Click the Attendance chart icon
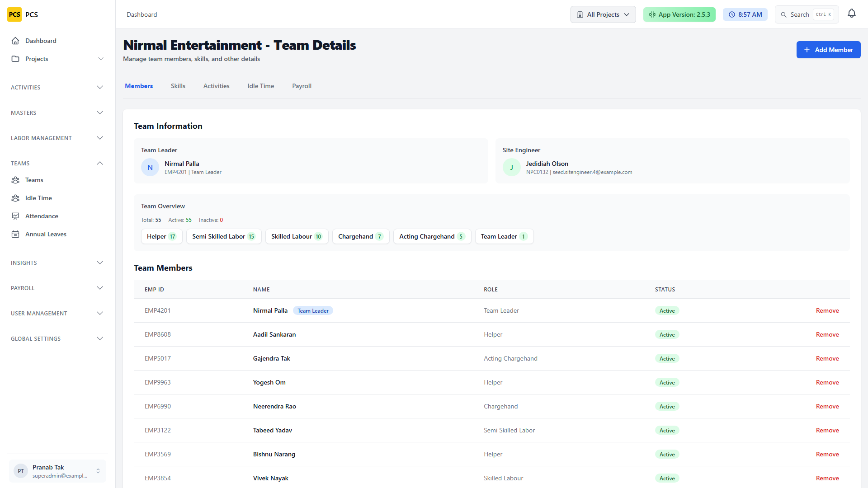Viewport: 868px width, 488px height. click(15, 216)
